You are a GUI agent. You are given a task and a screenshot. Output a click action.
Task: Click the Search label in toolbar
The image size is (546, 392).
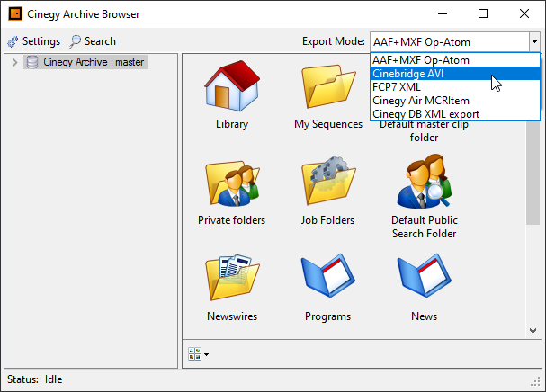coord(100,41)
